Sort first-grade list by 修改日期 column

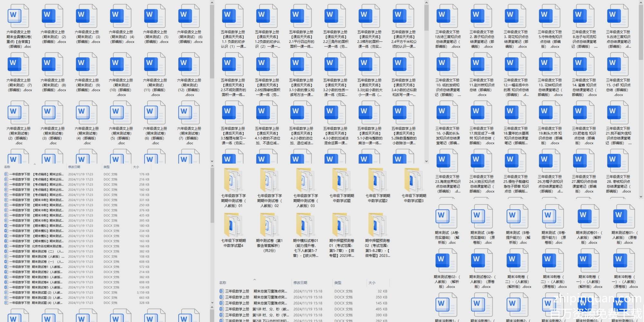74,167
